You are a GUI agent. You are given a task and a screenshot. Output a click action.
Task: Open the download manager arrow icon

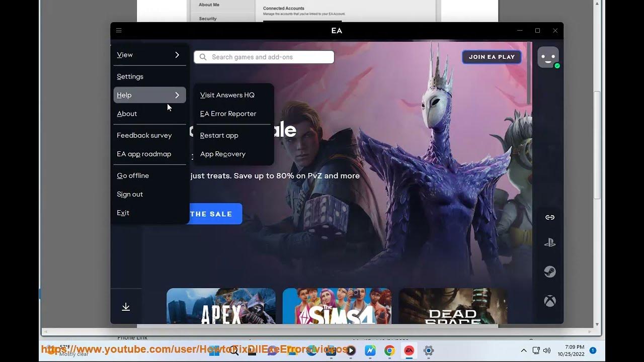pos(126,307)
